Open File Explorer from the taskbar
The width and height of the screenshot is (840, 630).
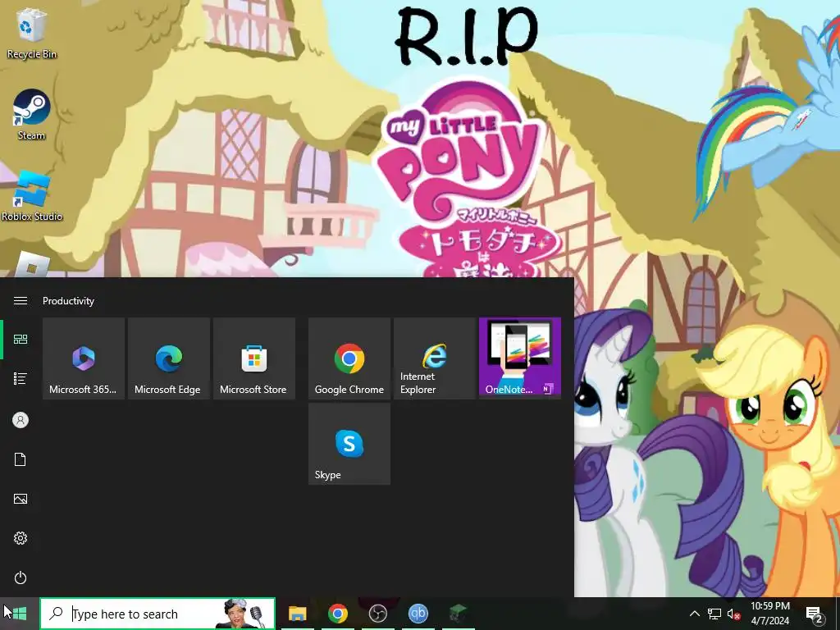pos(297,614)
